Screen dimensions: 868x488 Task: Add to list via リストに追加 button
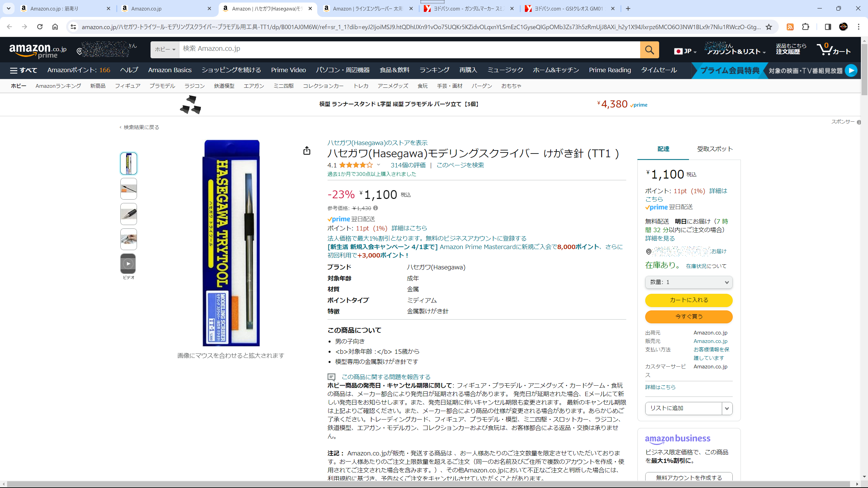coord(683,409)
